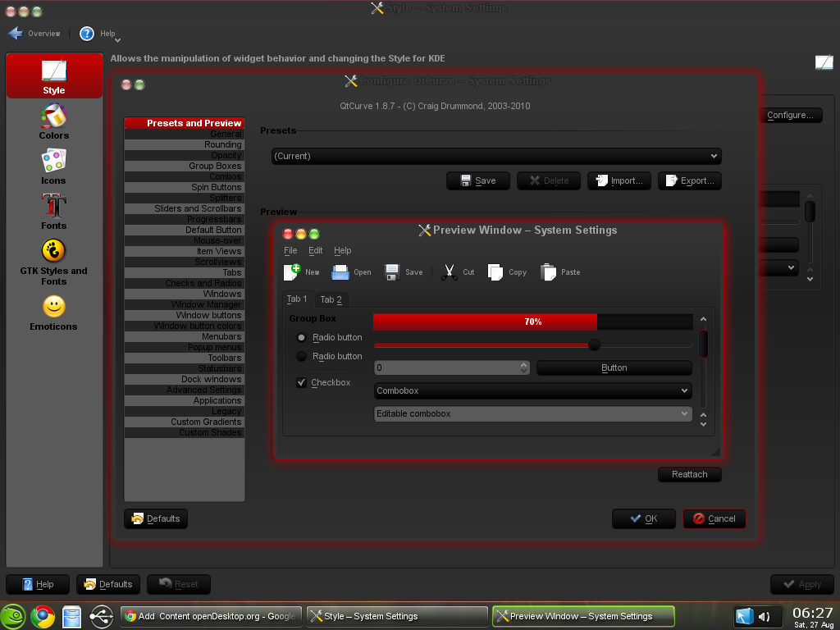Screen dimensions: 840x630
Task: Open the Help menu in top toolbar
Action: 99,34
